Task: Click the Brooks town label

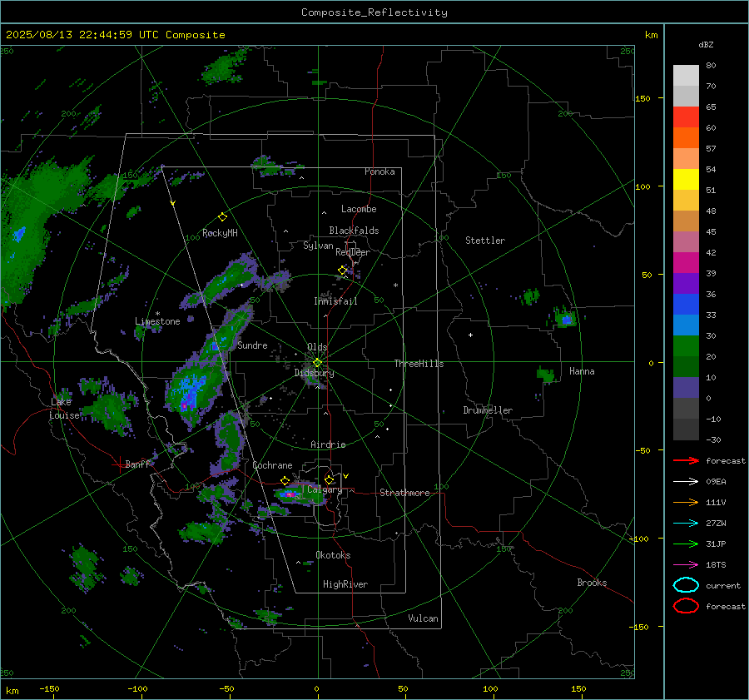Action: [x=592, y=583]
